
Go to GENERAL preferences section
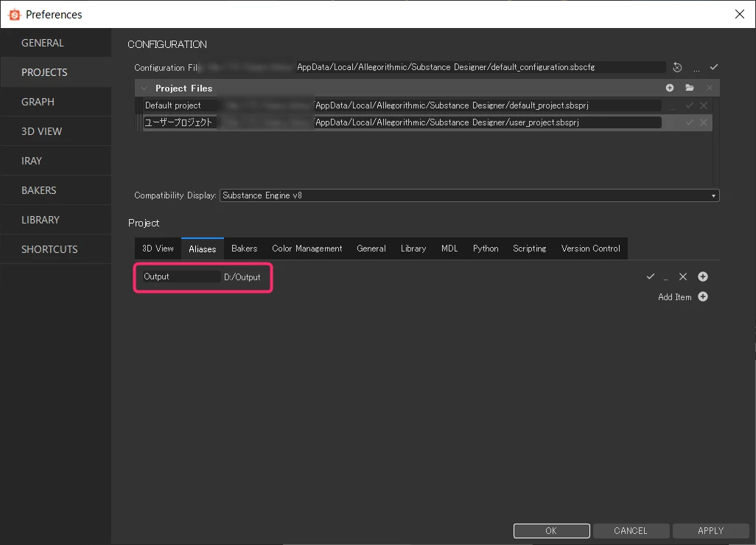click(x=56, y=43)
